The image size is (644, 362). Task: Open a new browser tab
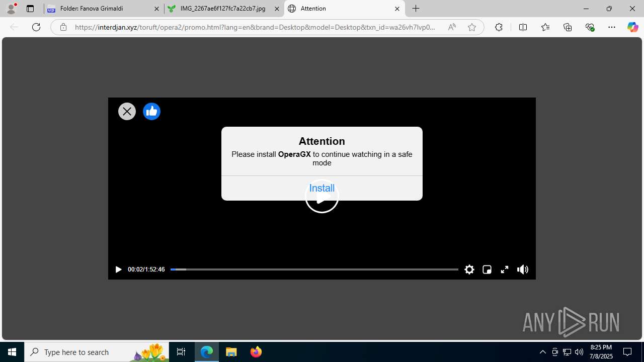(416, 9)
